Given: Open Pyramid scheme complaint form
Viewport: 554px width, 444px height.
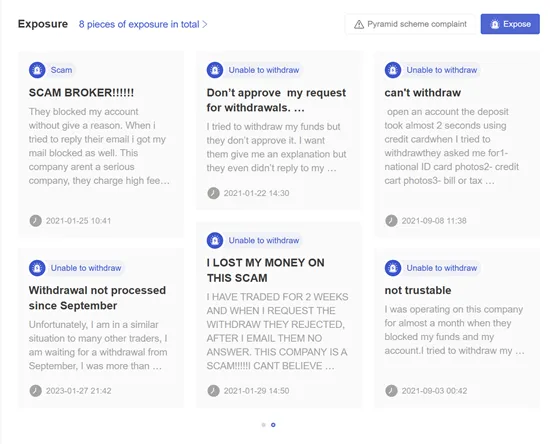Looking at the screenshot, I should (x=410, y=24).
